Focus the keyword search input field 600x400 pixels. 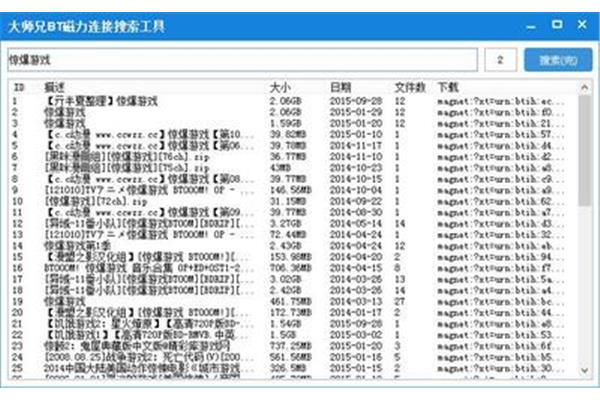point(243,60)
